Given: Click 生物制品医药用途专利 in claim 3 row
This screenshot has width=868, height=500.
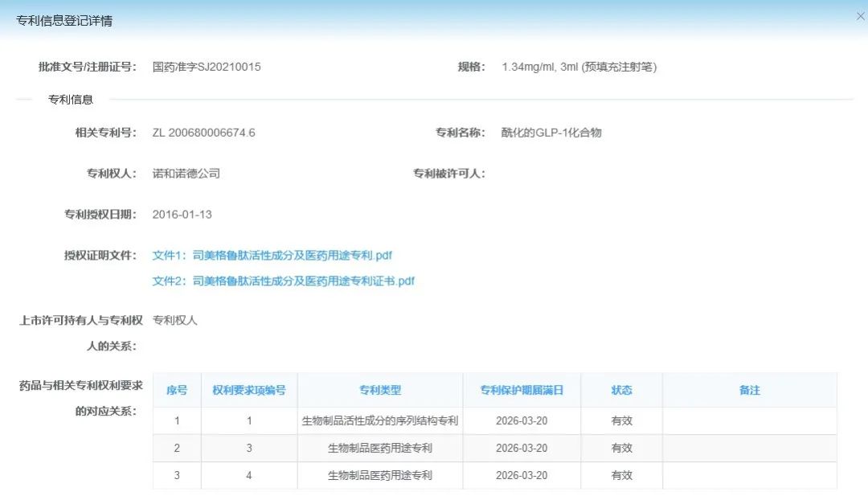Looking at the screenshot, I should [x=379, y=448].
